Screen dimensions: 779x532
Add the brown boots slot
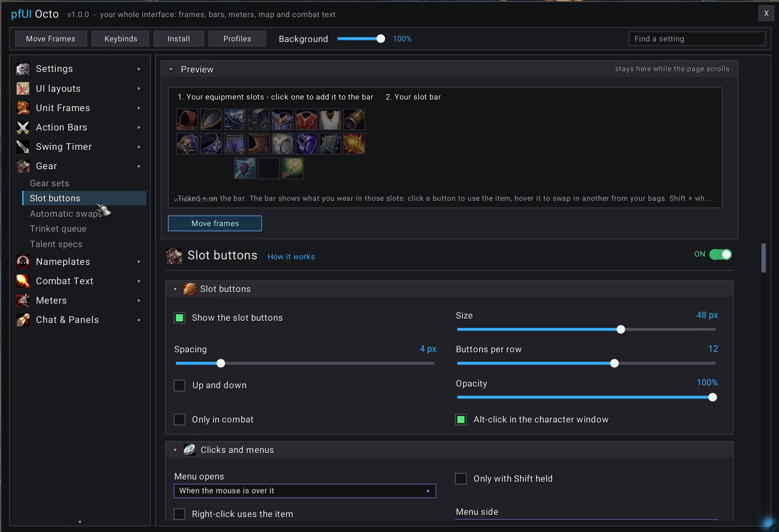pos(258,144)
